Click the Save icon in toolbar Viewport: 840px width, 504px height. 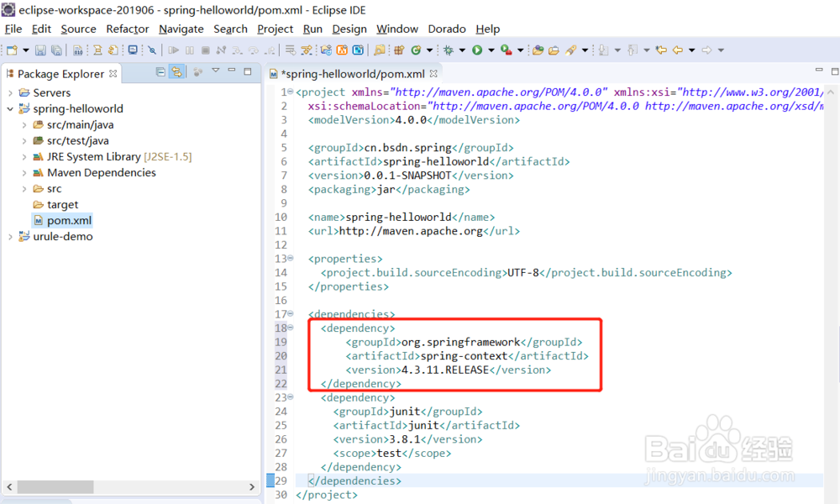[x=40, y=50]
